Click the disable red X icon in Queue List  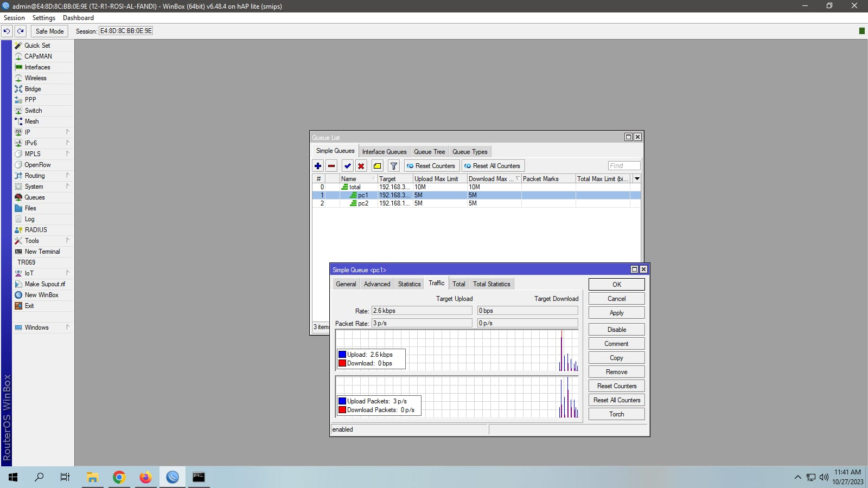click(361, 166)
